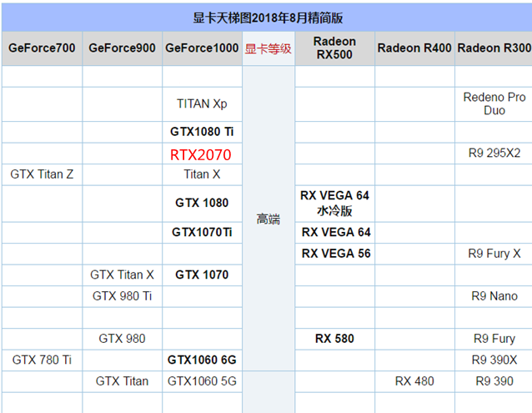The image size is (532, 413).
Task: Click the GTX1060 5G cell
Action: pyautogui.click(x=202, y=381)
